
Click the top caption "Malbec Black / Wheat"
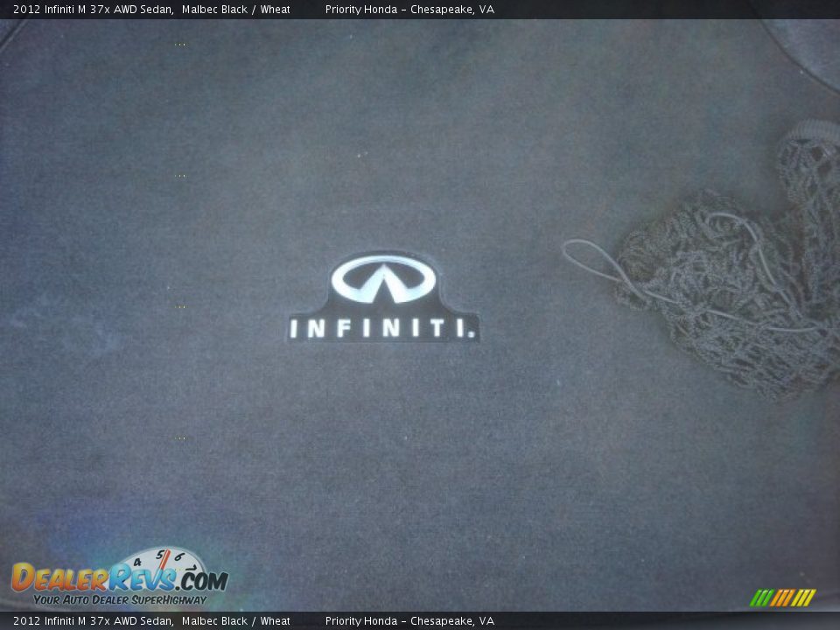235,10
